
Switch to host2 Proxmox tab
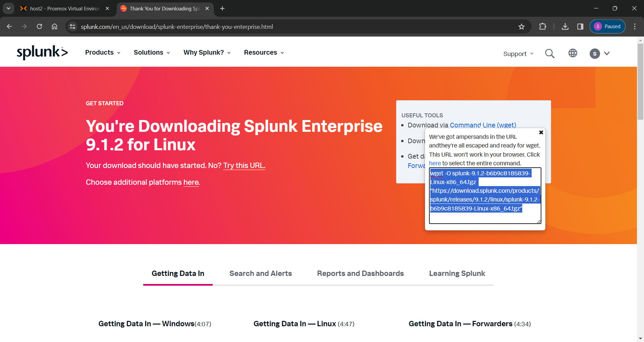pos(65,8)
